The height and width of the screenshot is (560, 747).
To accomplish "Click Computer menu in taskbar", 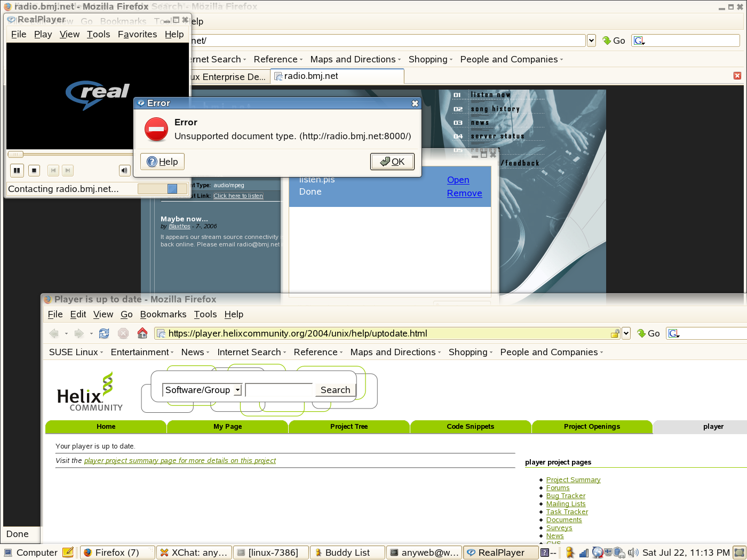I will (31, 553).
